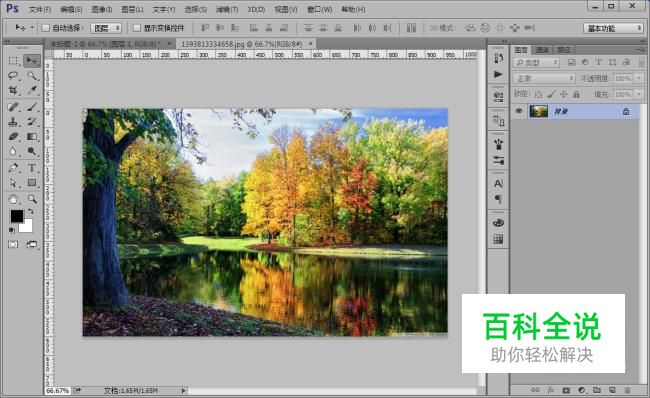Create a new layer from panel bottom
650x398 pixels.
tap(612, 390)
